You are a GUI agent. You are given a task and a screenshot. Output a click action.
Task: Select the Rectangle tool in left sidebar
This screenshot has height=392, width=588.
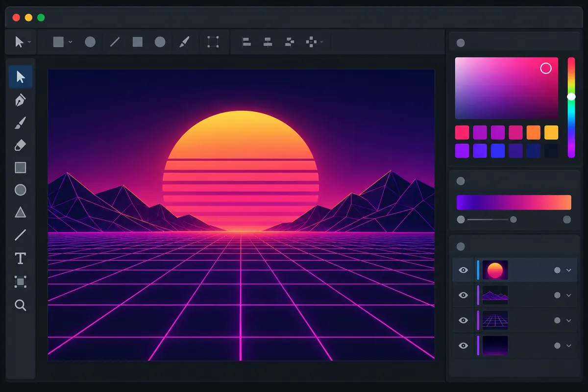20,168
